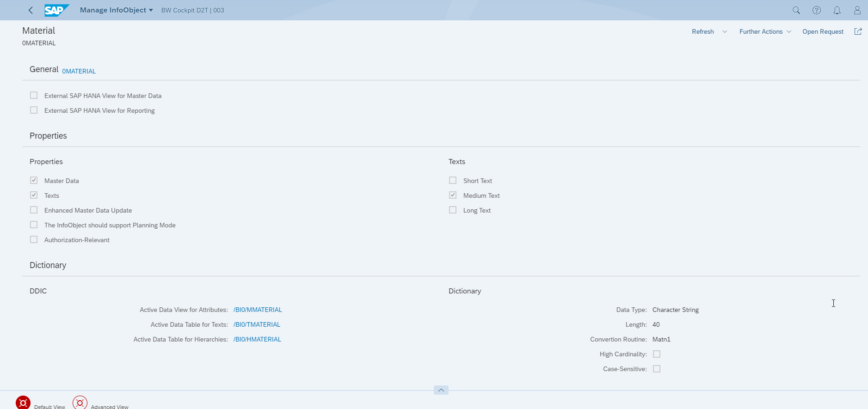868x409 pixels.
Task: Enable the Case-Sensitive checkbox
Action: point(657,369)
